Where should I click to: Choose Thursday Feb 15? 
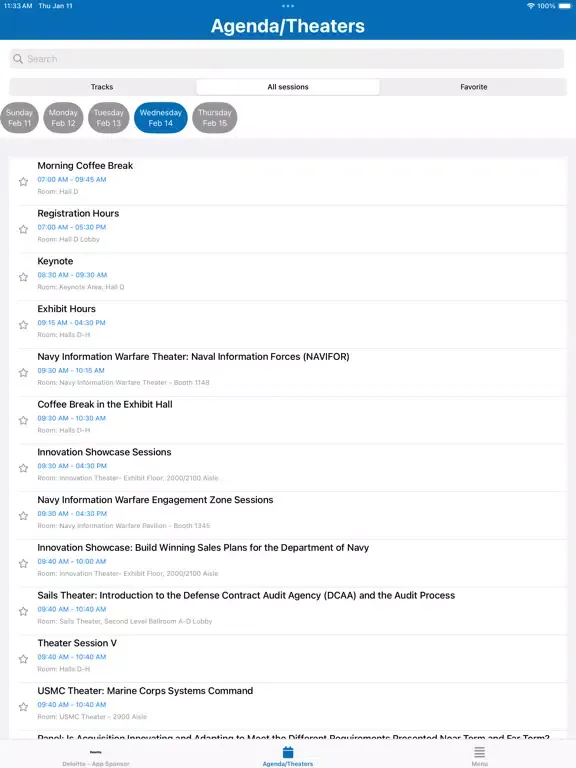(215, 118)
